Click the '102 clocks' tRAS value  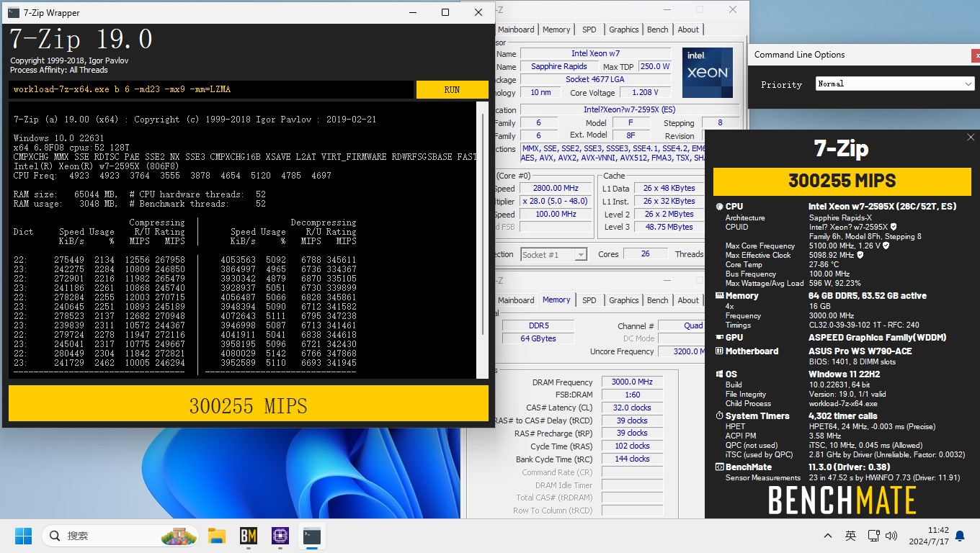pos(632,446)
